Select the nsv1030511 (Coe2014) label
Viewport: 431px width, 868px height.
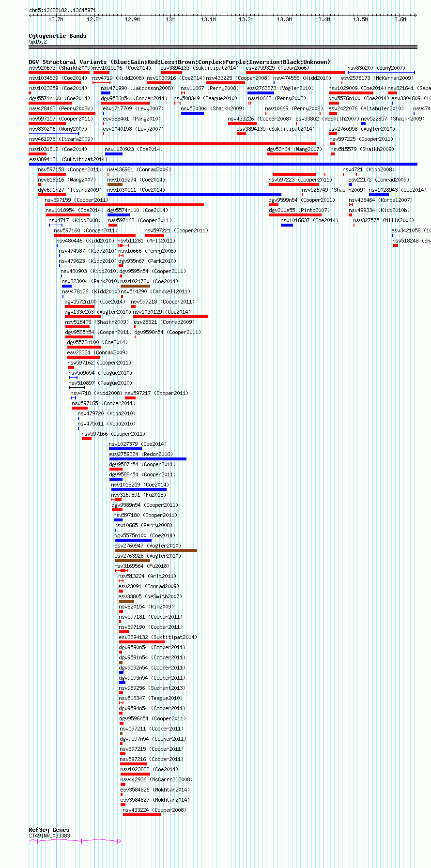[x=136, y=190]
